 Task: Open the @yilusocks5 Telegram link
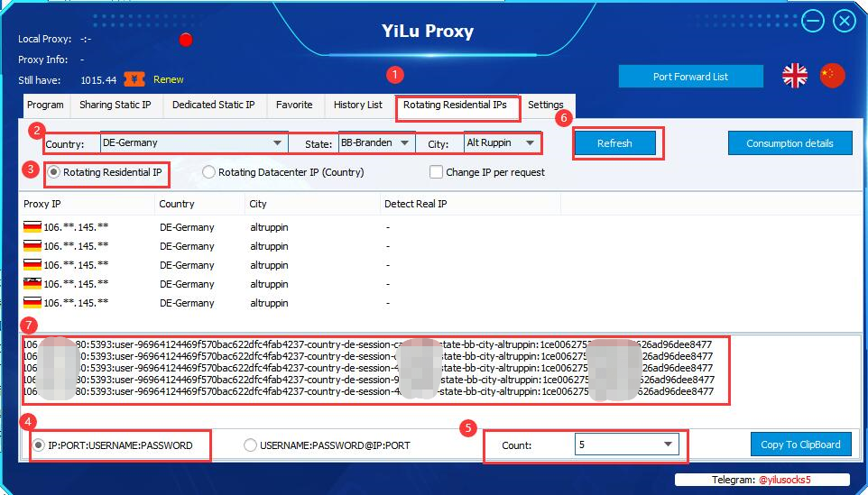click(785, 480)
